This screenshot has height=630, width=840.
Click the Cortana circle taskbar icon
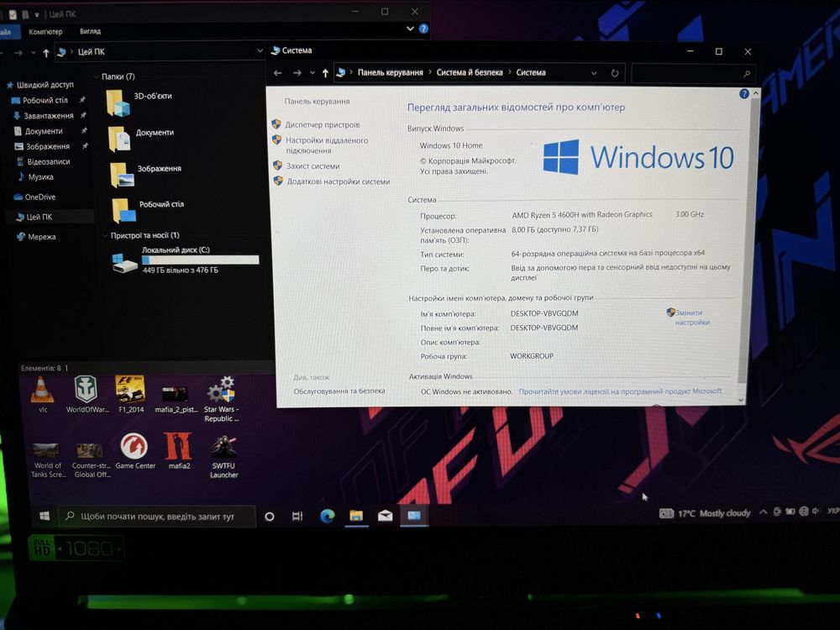click(x=270, y=517)
